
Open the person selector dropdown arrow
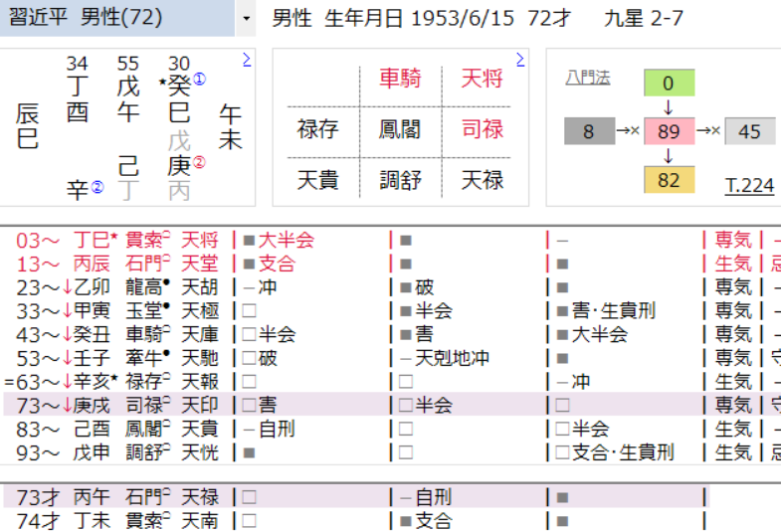coord(246,19)
